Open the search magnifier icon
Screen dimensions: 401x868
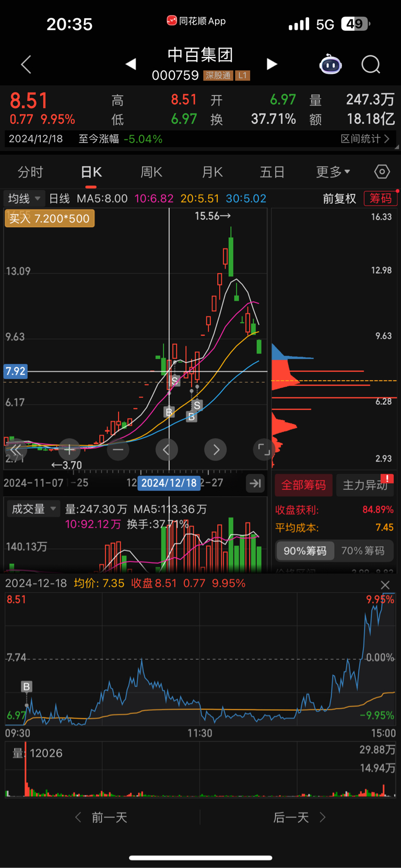pos(371,64)
